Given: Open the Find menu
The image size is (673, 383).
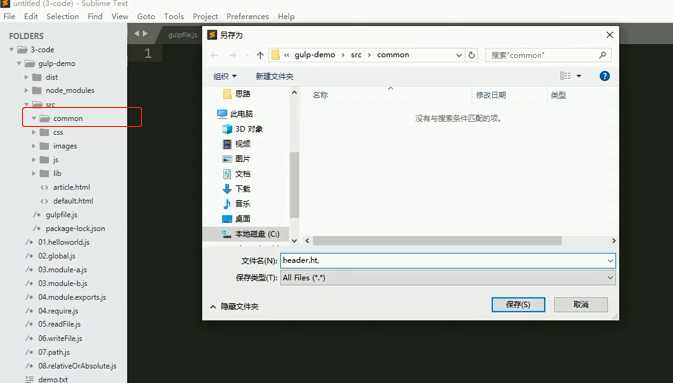Looking at the screenshot, I should pos(95,16).
